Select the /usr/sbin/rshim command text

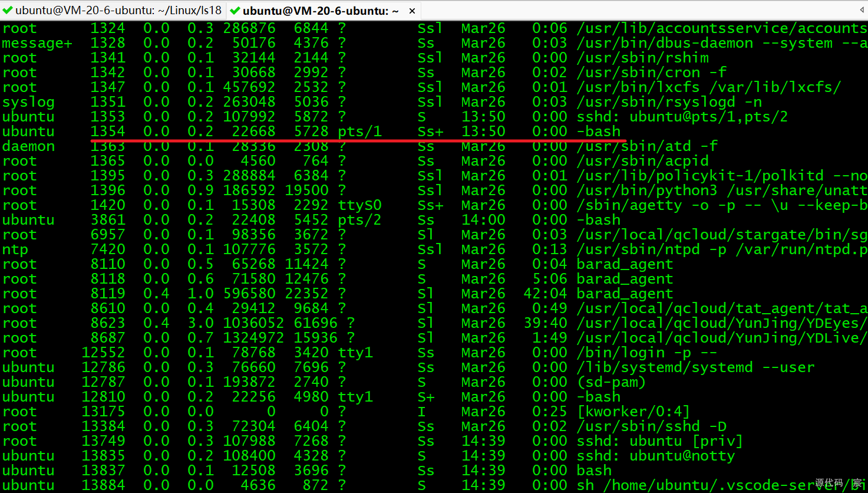tap(643, 58)
